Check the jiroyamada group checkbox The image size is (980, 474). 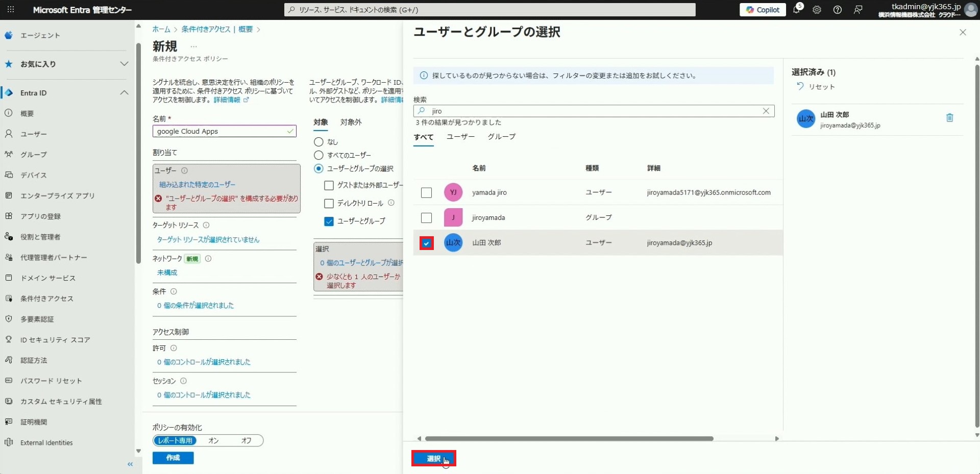click(x=426, y=218)
